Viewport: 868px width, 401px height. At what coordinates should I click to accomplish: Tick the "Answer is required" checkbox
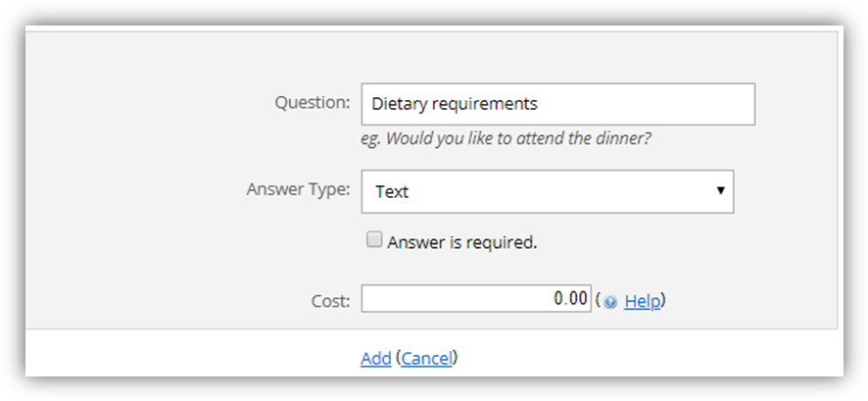373,240
